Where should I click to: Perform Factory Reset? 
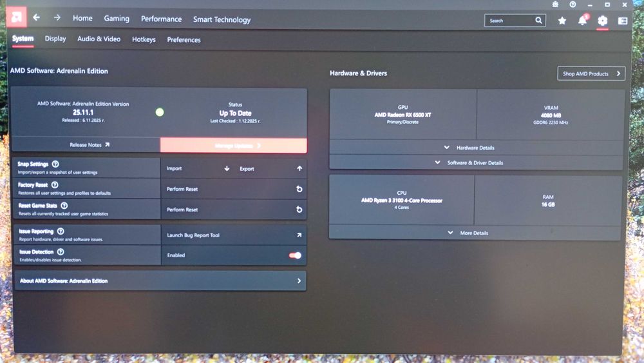coord(234,189)
